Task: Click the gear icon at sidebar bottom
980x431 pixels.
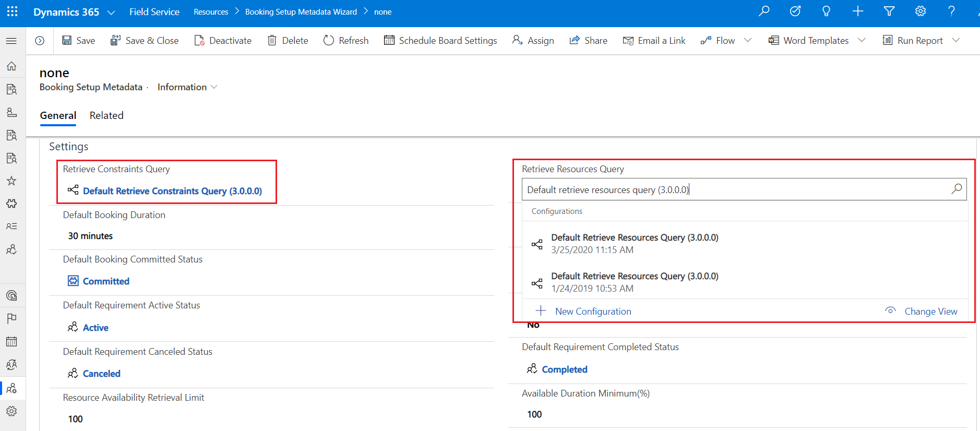Action: [11, 411]
